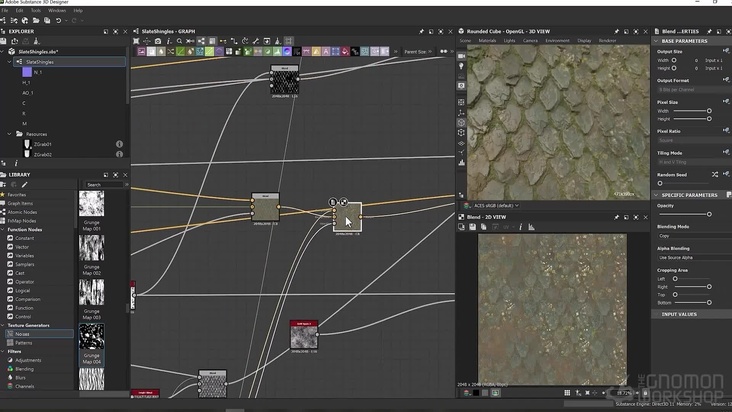
Task: Collapse the SlateShingles.sbs package tree
Action: pyautogui.click(x=3, y=52)
